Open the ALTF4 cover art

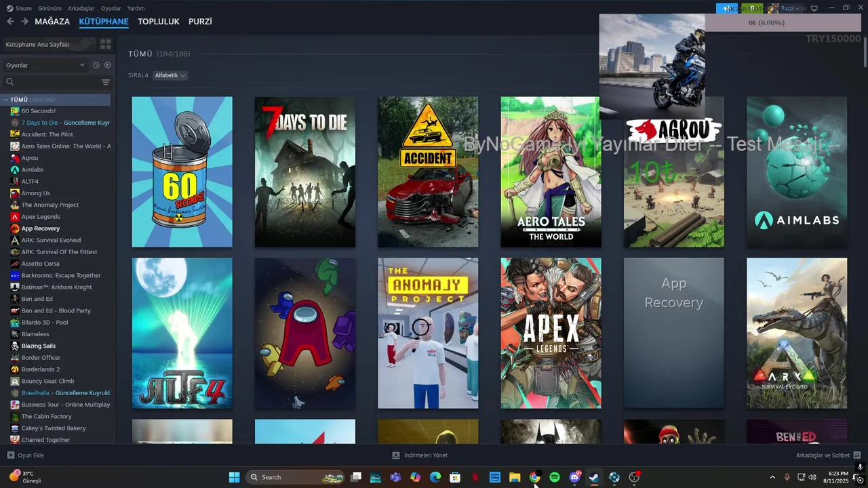pos(182,333)
